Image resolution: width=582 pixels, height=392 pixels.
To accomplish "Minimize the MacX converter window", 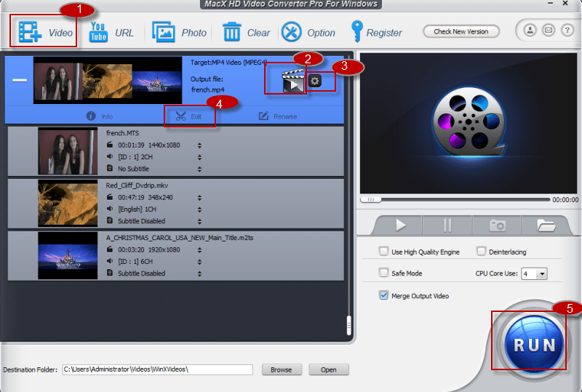I will pyautogui.click(x=551, y=4).
